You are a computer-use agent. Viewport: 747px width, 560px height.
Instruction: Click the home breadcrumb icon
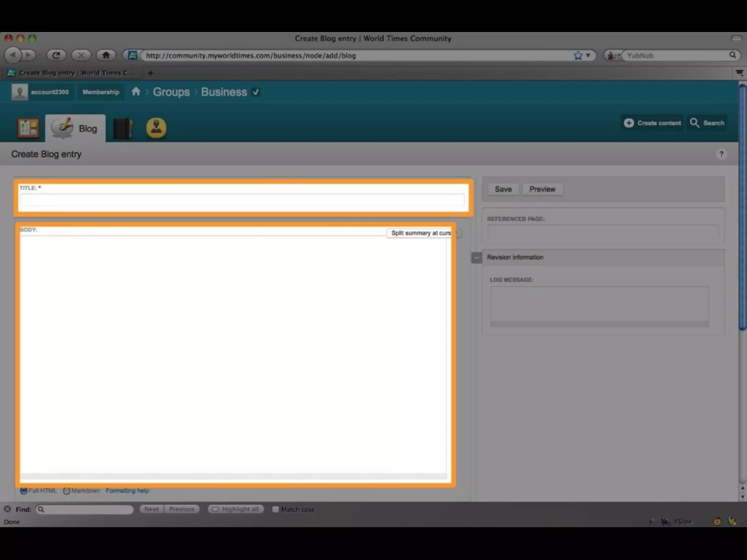pos(136,92)
